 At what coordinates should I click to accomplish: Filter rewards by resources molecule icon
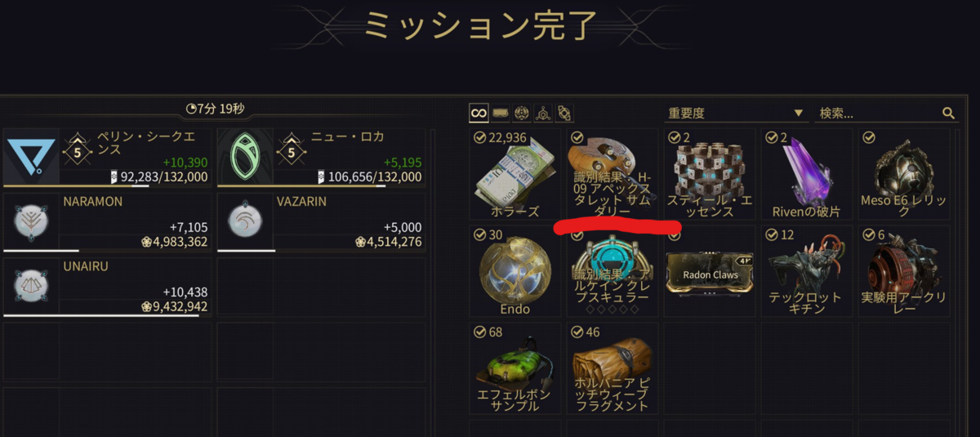(x=543, y=113)
